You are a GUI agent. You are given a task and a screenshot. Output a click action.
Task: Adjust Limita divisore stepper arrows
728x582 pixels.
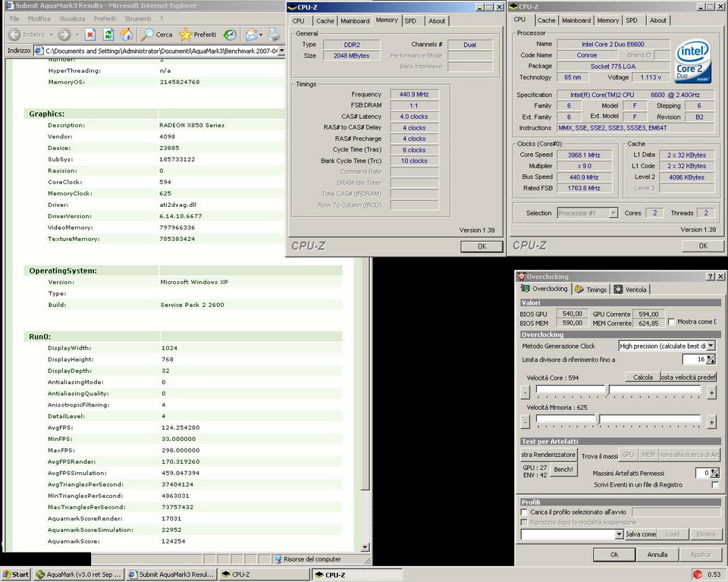[711, 359]
